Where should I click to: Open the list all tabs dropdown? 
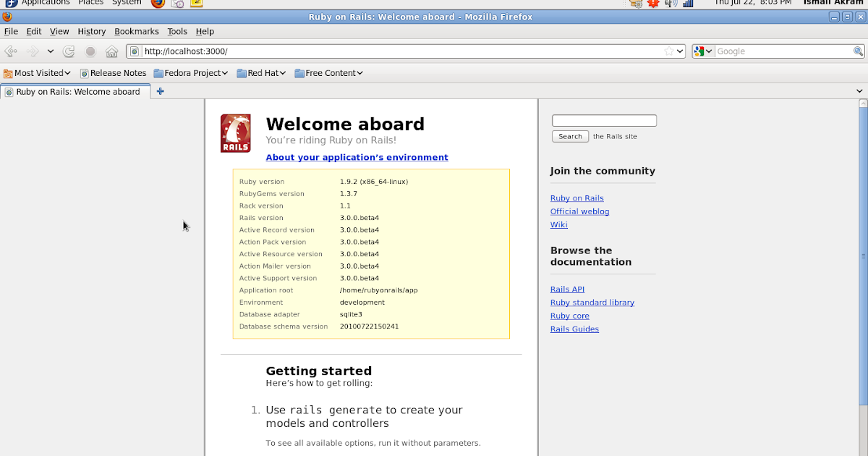[x=860, y=91]
